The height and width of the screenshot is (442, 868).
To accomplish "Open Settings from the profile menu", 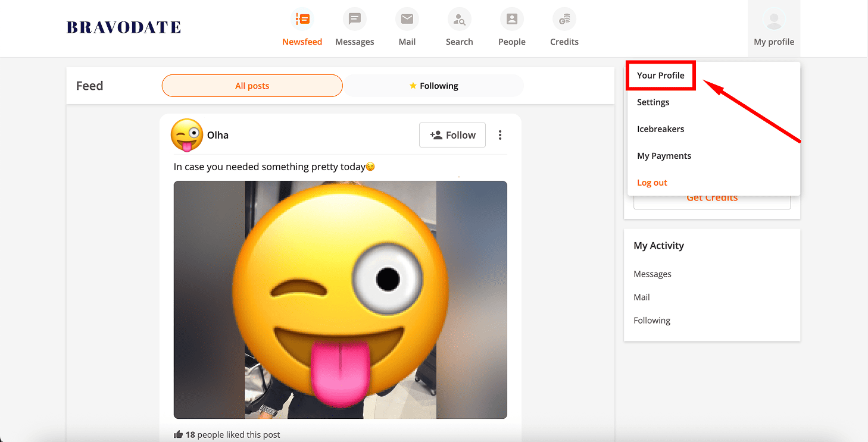I will pos(653,102).
